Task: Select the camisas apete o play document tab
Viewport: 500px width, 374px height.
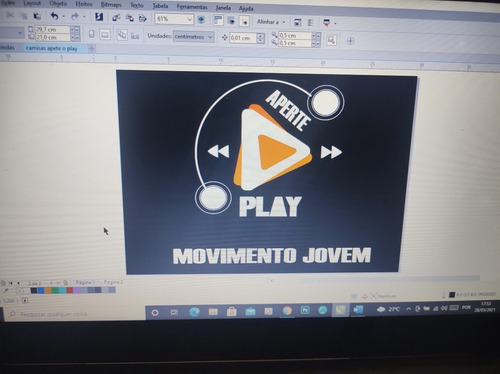Action: tap(52, 48)
